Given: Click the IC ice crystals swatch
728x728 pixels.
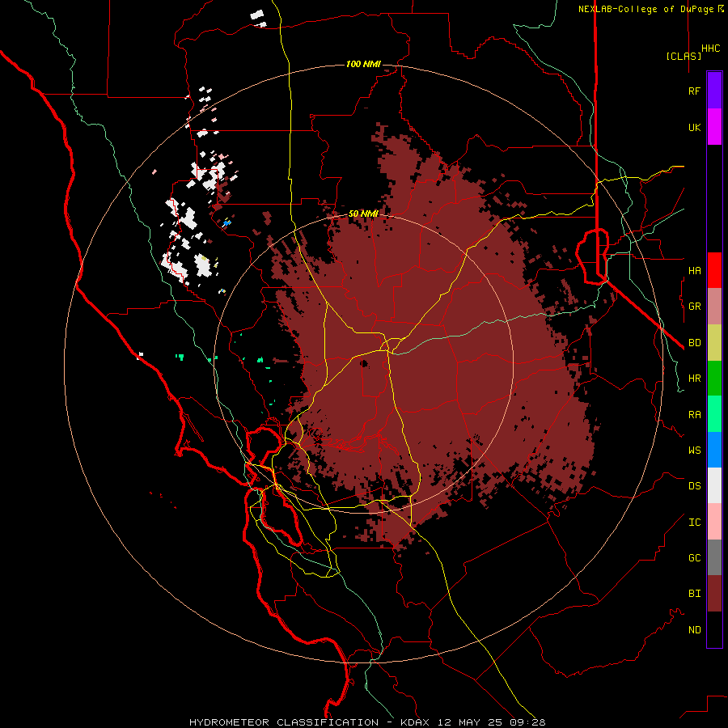Looking at the screenshot, I should [x=714, y=522].
